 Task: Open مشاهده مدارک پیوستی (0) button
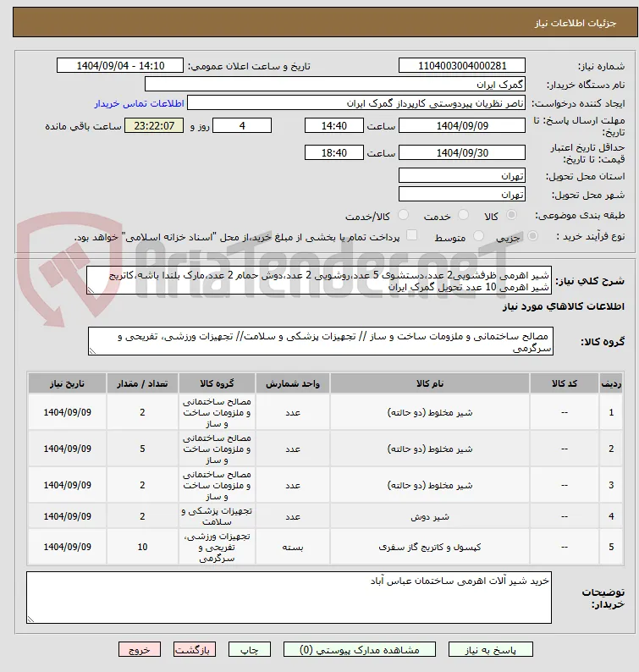[x=359, y=649]
